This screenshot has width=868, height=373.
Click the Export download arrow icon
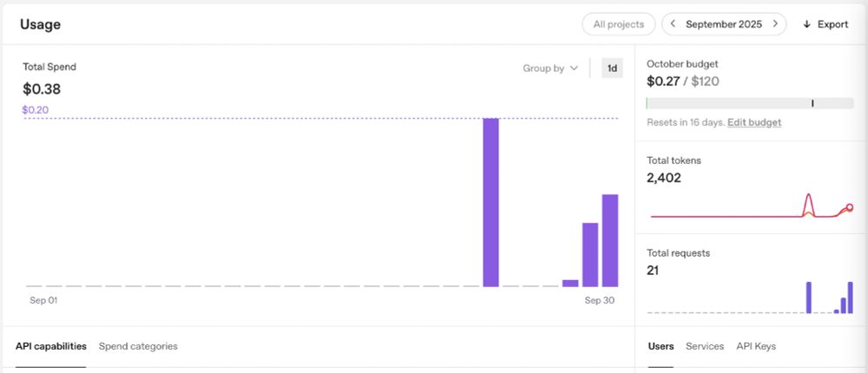click(x=806, y=24)
